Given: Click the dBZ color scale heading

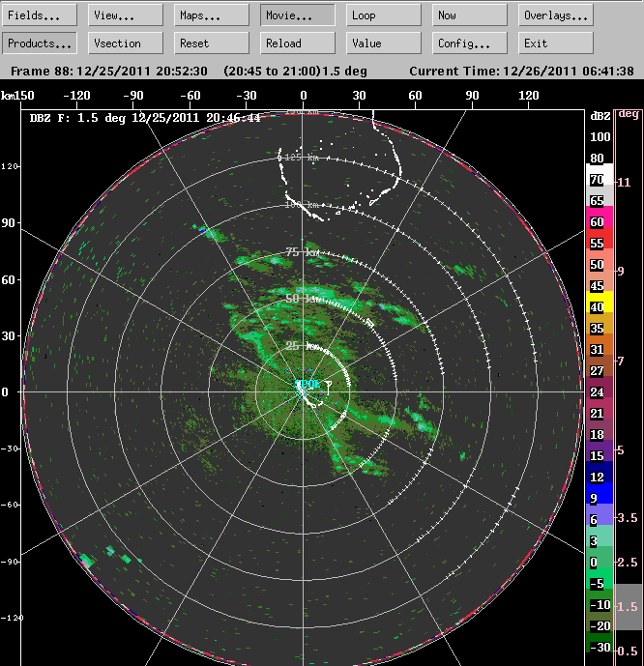Looking at the screenshot, I should point(600,116).
